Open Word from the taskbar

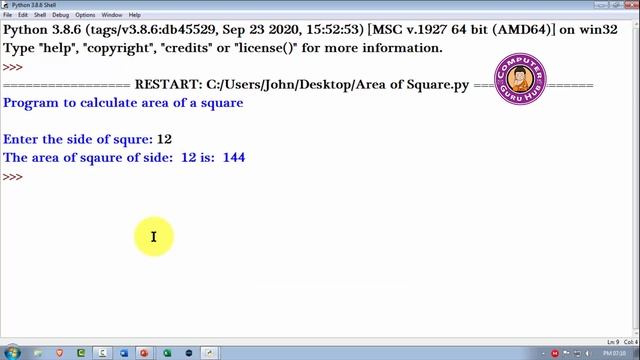pyautogui.click(x=124, y=353)
